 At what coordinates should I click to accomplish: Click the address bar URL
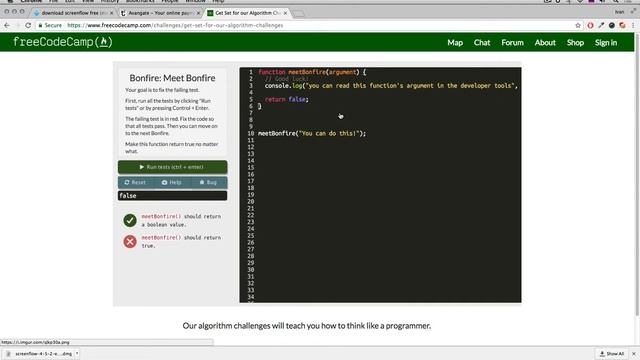pos(175,25)
